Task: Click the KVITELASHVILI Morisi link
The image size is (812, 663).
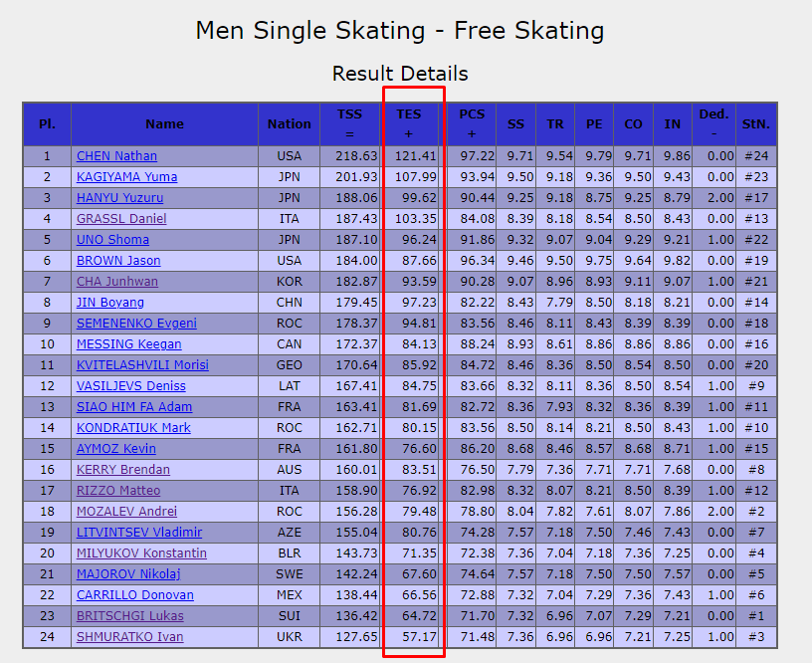Action: click(x=142, y=365)
